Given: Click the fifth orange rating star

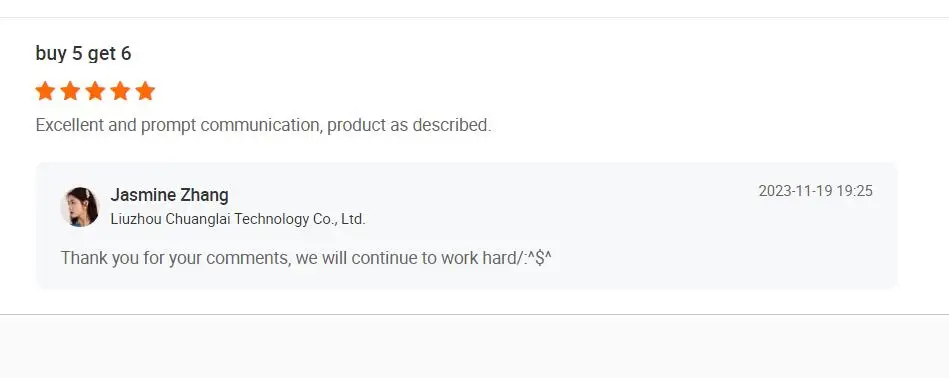Looking at the screenshot, I should click(x=145, y=91).
